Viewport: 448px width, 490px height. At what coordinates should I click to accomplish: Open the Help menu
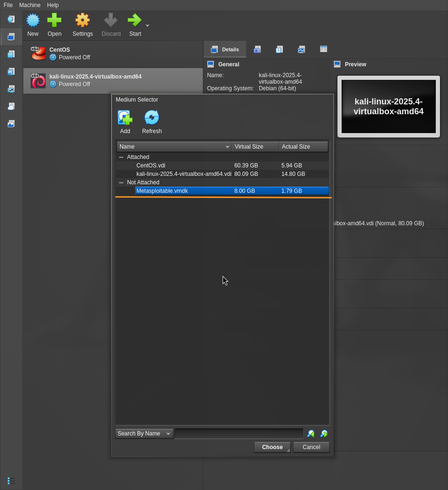click(53, 5)
